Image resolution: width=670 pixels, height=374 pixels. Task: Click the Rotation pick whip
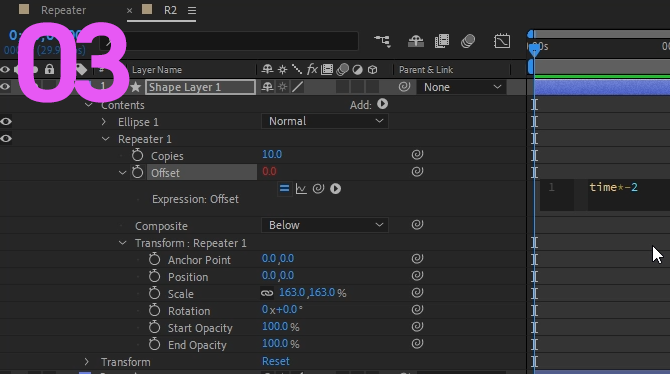click(x=417, y=310)
